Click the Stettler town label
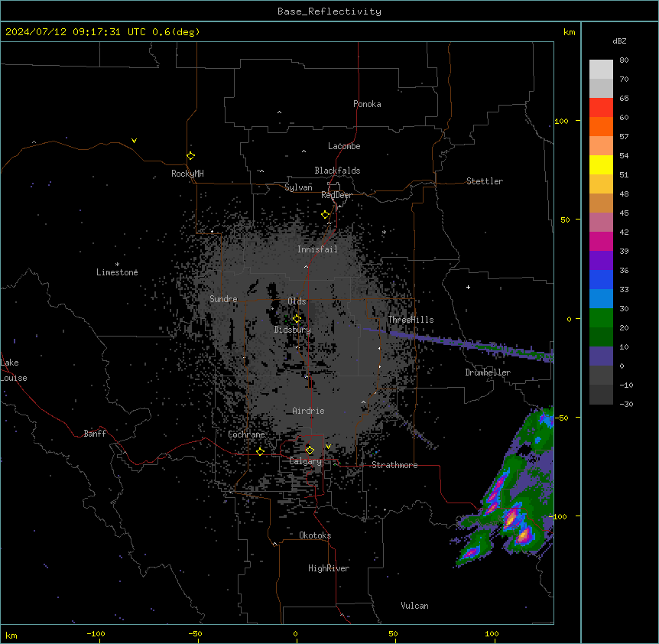Viewport: 659px width, 644px height. [484, 181]
